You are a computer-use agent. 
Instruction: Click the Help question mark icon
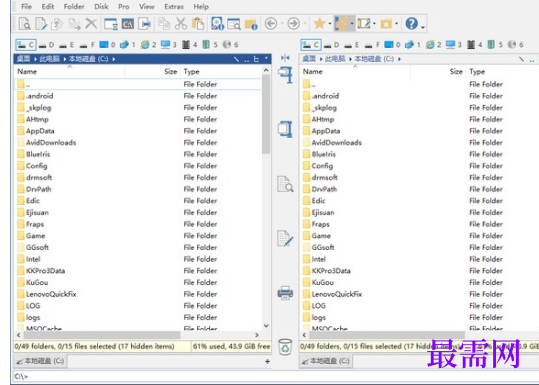pyautogui.click(x=412, y=24)
